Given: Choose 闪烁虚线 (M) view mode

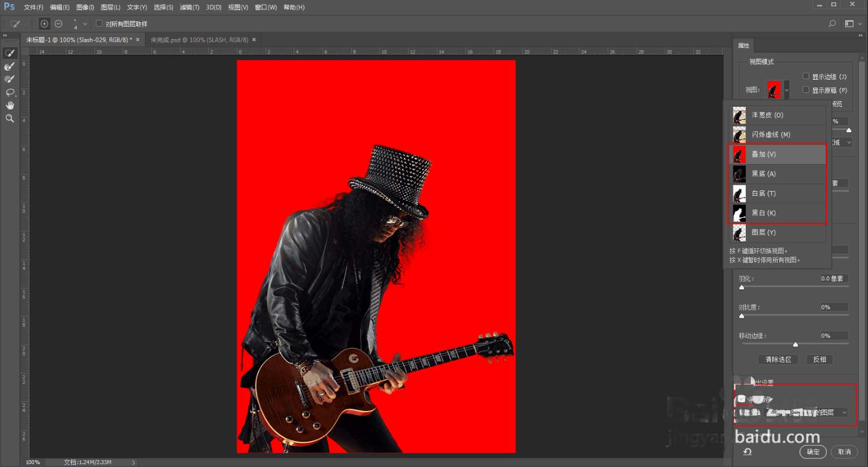Looking at the screenshot, I should [x=778, y=135].
